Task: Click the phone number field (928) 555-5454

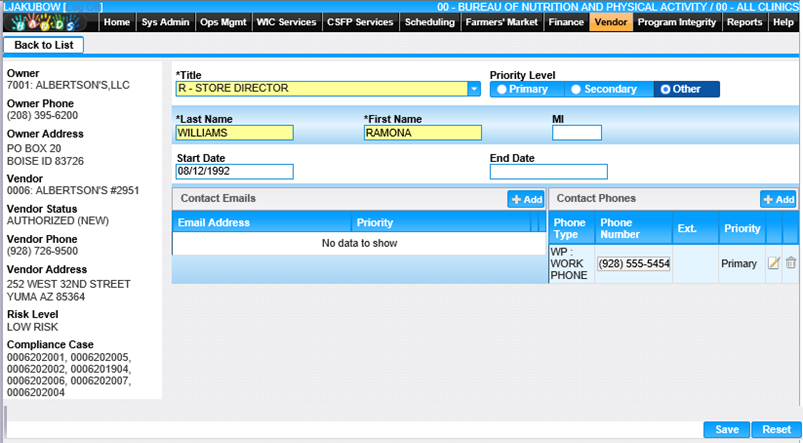Action: click(x=633, y=264)
